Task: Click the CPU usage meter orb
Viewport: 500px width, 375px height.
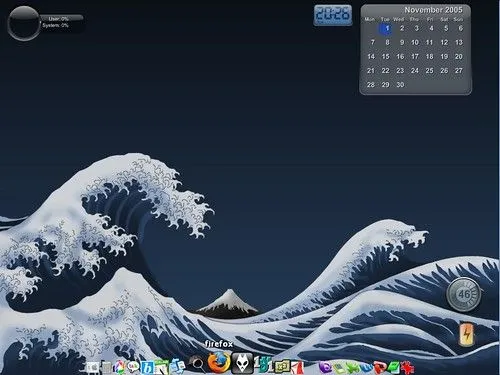Action: pos(24,24)
